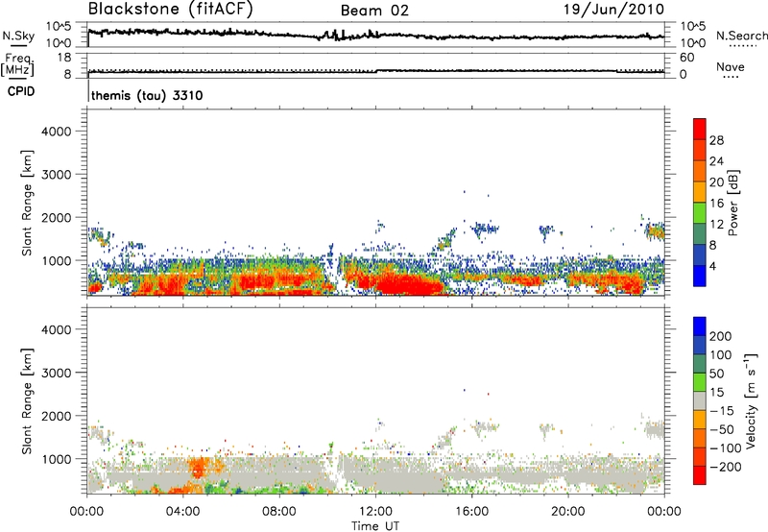Click the '12:00' time axis label
The height and width of the screenshot is (532, 768).
click(375, 512)
